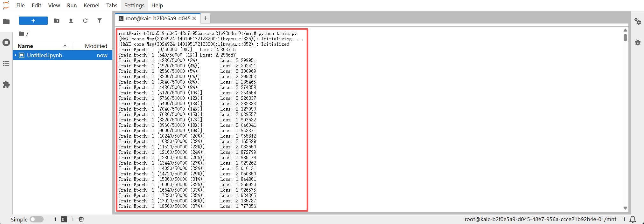The image size is (644, 224).
Task: Click terminal scrollbar down arrow
Action: pyautogui.click(x=625, y=208)
